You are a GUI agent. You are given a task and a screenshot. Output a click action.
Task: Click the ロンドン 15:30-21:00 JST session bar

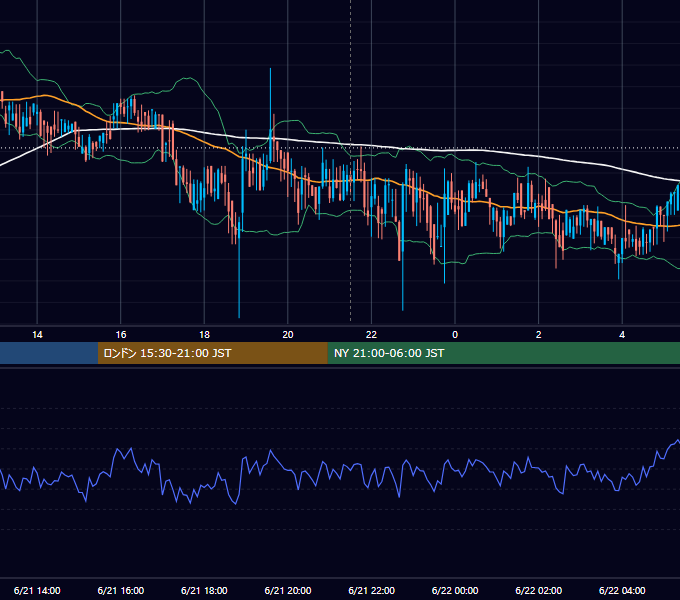(212, 353)
